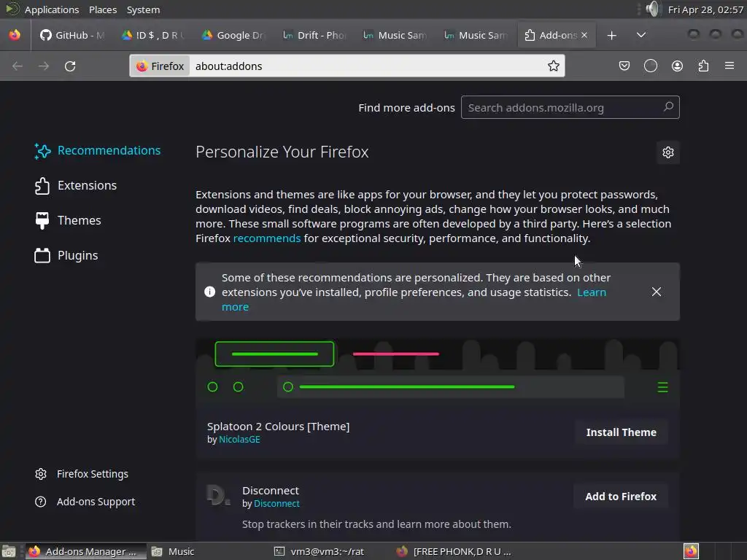Viewport: 747px width, 560px height.
Task: Go back using the browser back arrow
Action: tap(18, 66)
